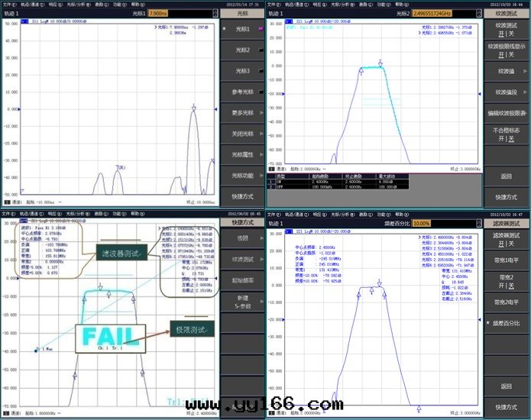Click marker 2 triangle on top-right passband trace
This screenshot has height=420, width=531.
coord(381,63)
